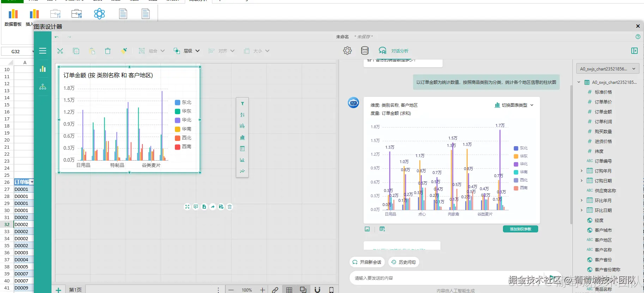
Task: Click 数据看板 ribbon button
Action: 13,18
